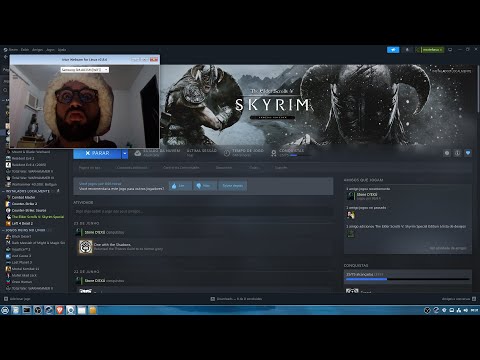Open the Jogos menu
This screenshot has width=480, height=360.
[50, 50]
